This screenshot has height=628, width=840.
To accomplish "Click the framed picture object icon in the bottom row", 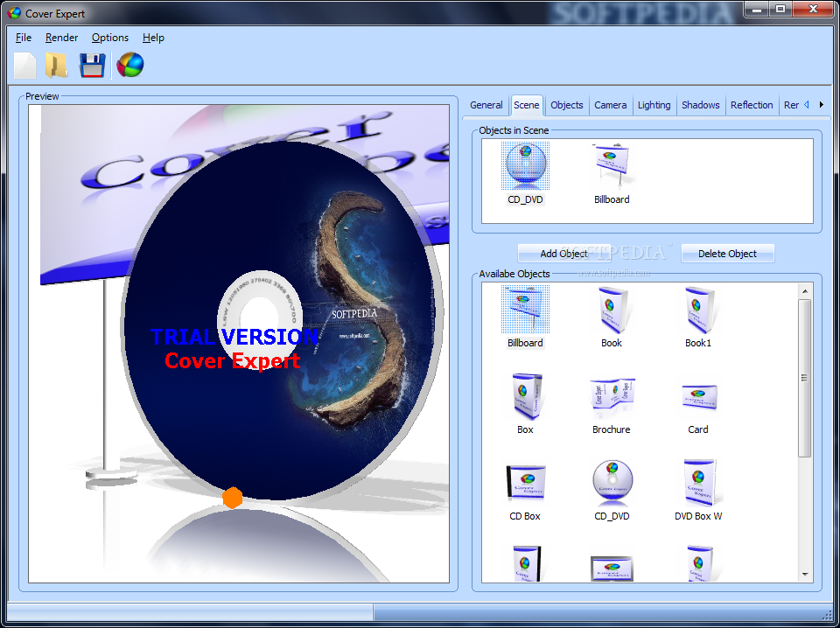I will pyautogui.click(x=612, y=568).
